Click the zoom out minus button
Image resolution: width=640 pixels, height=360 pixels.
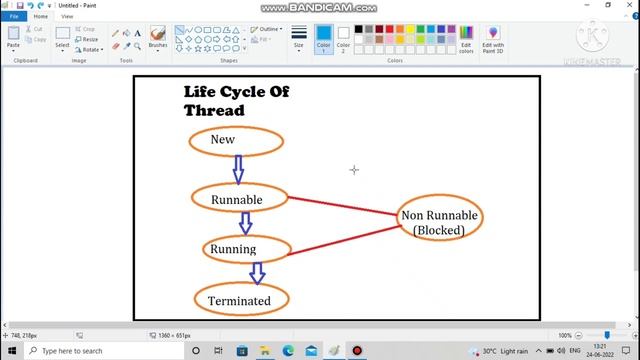click(x=578, y=336)
